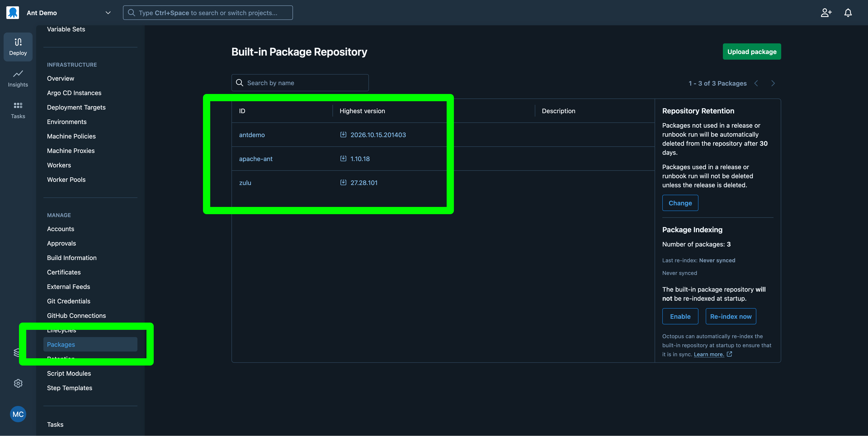Open the notifications bell
This screenshot has width=868, height=436.
848,13
